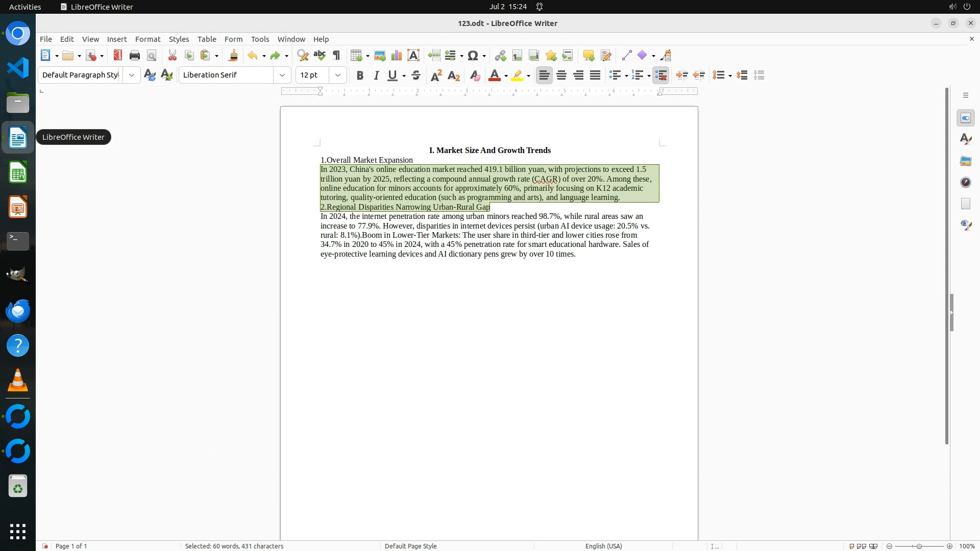Click the Superscript icon

point(436,76)
